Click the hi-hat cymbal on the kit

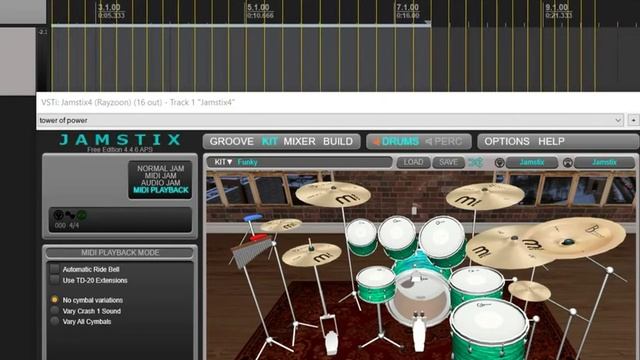pyautogui.click(x=311, y=255)
